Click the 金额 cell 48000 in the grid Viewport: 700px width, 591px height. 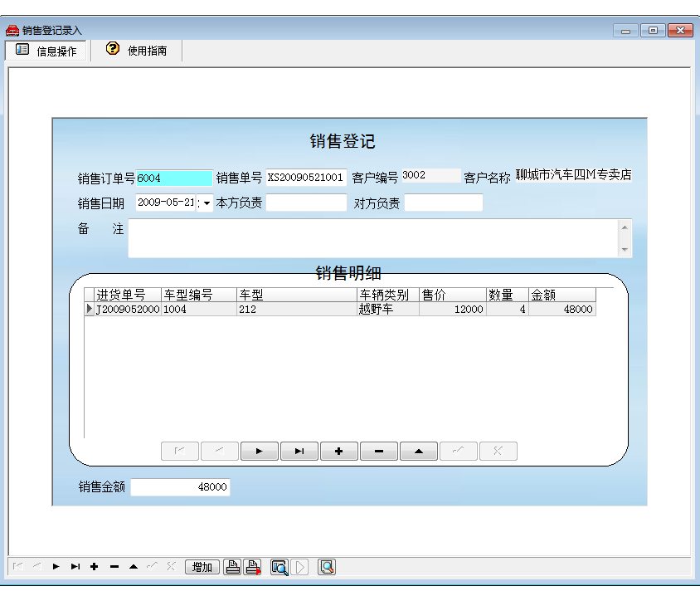point(562,309)
